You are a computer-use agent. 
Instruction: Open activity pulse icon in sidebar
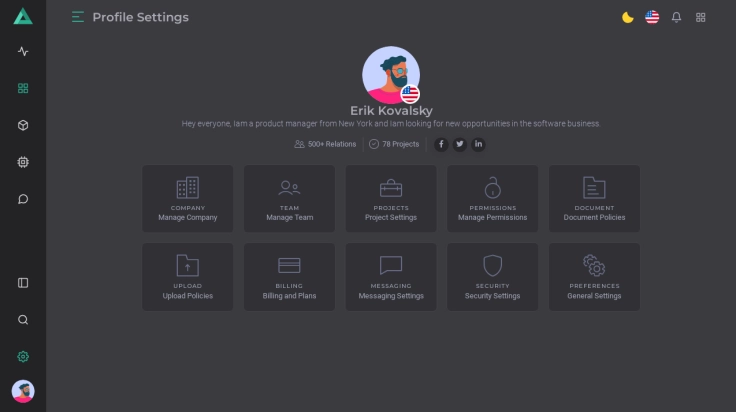point(23,51)
